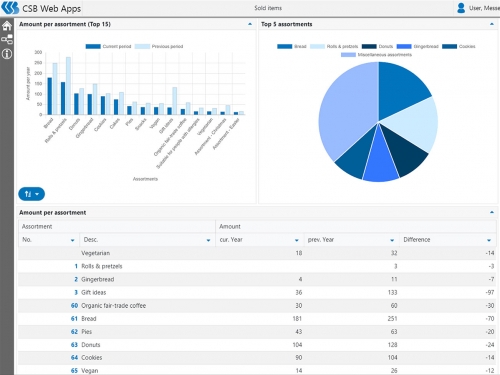The width and height of the screenshot is (500, 375).
Task: Click the CSB logo icon
Action: (x=10, y=8)
